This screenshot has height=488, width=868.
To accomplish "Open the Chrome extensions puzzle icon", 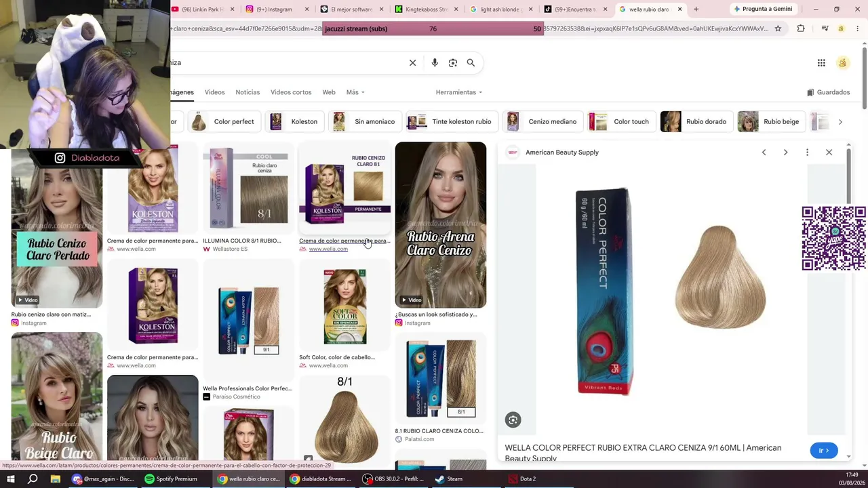I will 801,28.
